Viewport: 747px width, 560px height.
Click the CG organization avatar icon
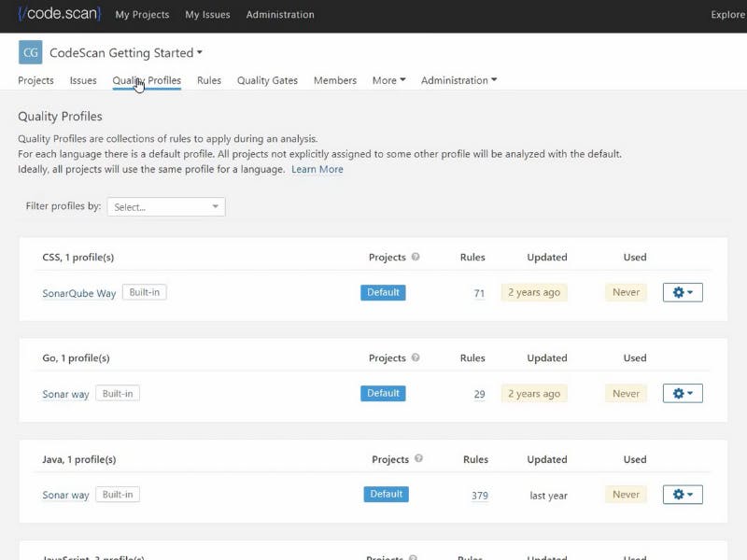click(x=30, y=52)
